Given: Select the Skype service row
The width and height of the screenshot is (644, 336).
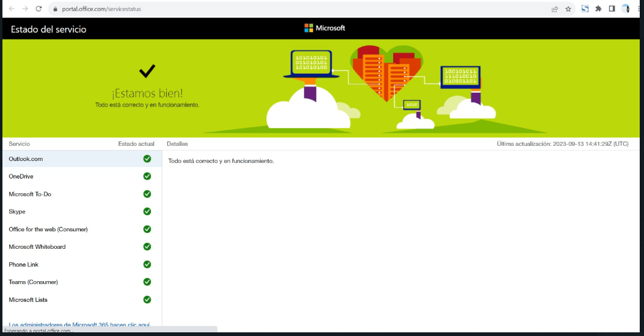Looking at the screenshot, I should (82, 212).
